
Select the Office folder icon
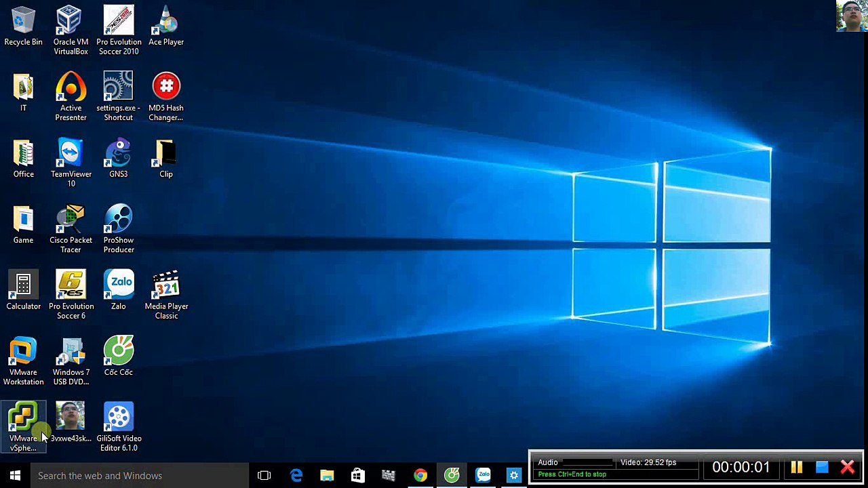[x=23, y=159]
